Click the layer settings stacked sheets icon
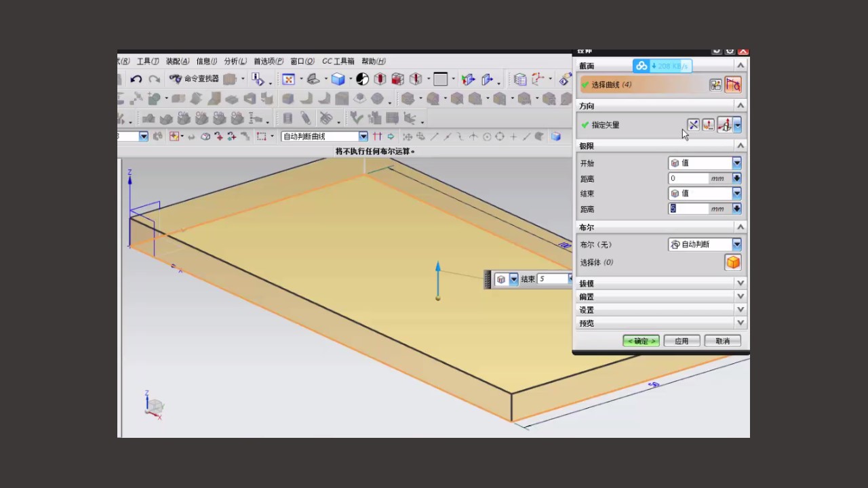 (x=520, y=79)
